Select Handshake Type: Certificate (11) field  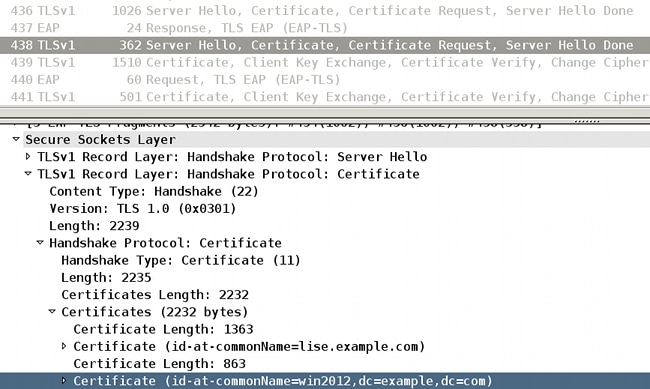coord(181,260)
